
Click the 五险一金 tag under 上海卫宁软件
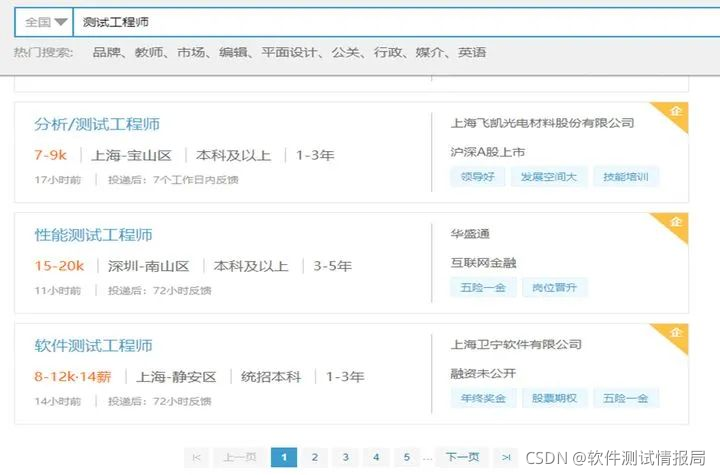[x=625, y=398]
